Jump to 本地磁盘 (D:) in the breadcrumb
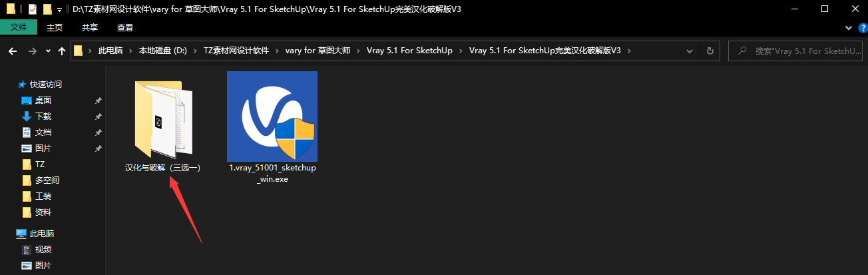Screen dimensions: 868x275 (162, 51)
